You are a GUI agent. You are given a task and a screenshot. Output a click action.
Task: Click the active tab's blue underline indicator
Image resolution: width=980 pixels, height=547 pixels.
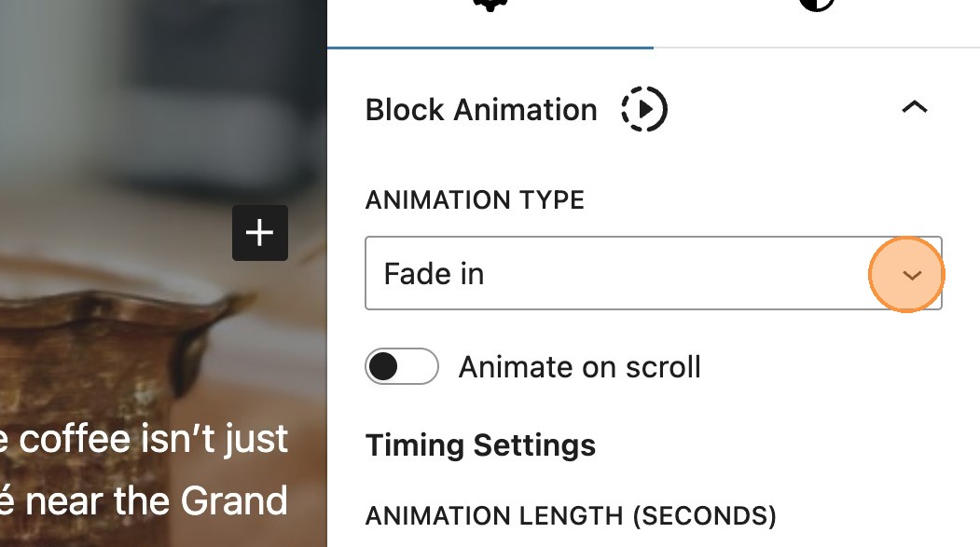[x=490, y=47]
